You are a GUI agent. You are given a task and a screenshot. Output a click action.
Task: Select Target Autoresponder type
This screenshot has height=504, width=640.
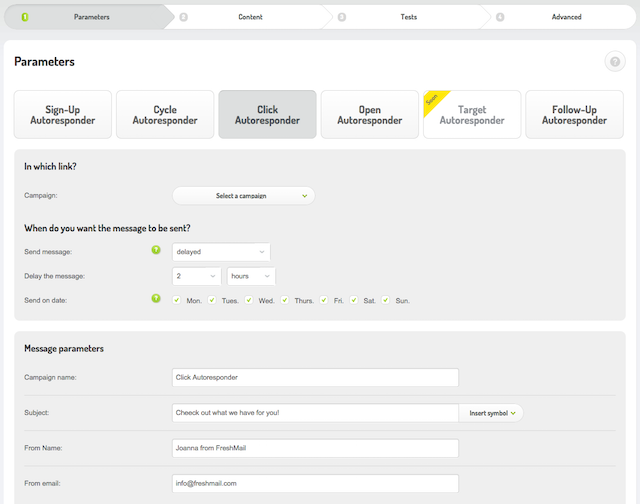(x=472, y=115)
